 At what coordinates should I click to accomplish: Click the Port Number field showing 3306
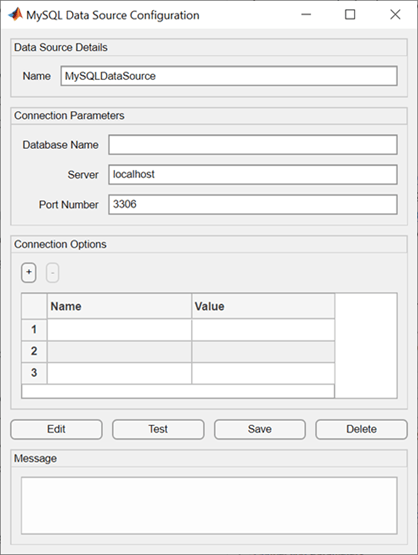(253, 204)
